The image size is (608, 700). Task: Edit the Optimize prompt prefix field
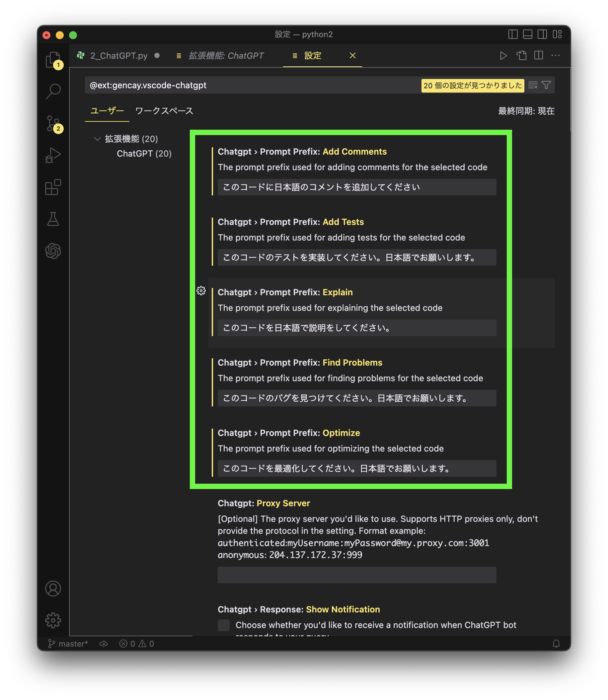[357, 468]
